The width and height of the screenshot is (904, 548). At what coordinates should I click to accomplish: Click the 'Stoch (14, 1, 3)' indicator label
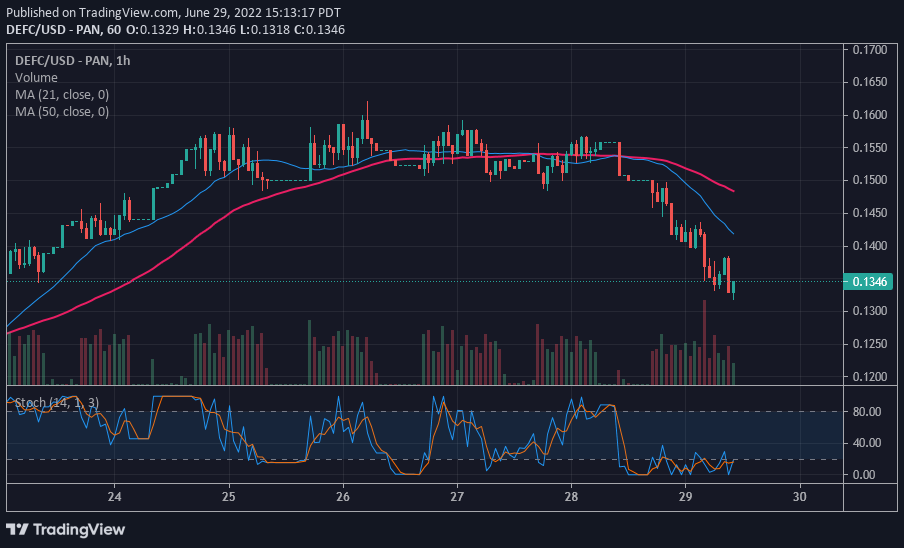coord(56,402)
